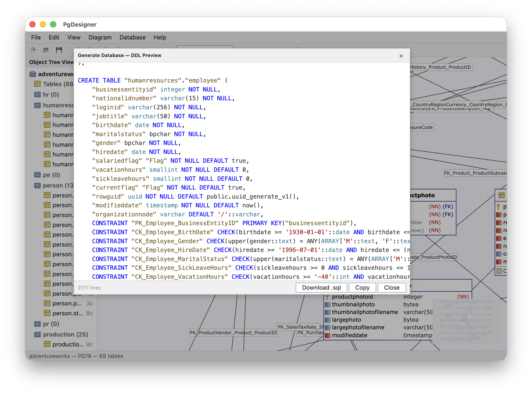Dismiss the DDL Preview with the X
The image size is (532, 394).
coord(401,56)
